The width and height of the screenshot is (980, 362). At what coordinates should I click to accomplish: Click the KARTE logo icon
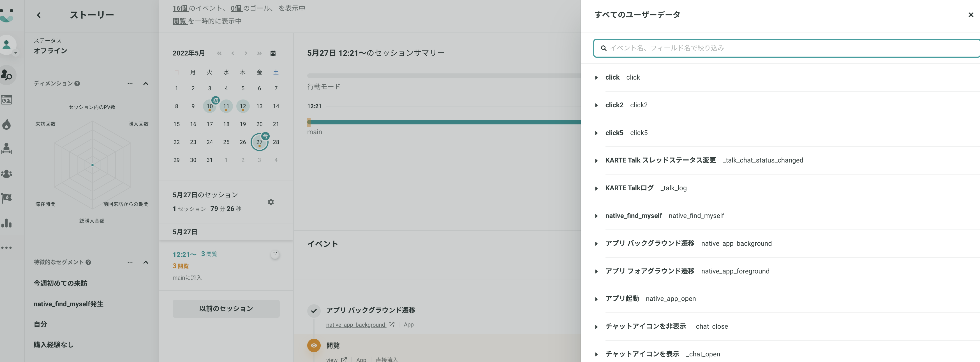coord(7,15)
